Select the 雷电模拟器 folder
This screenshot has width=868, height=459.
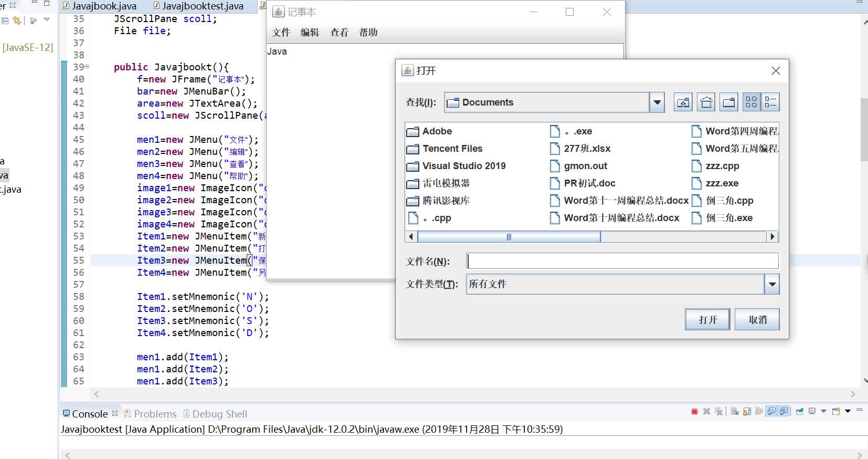click(x=438, y=183)
